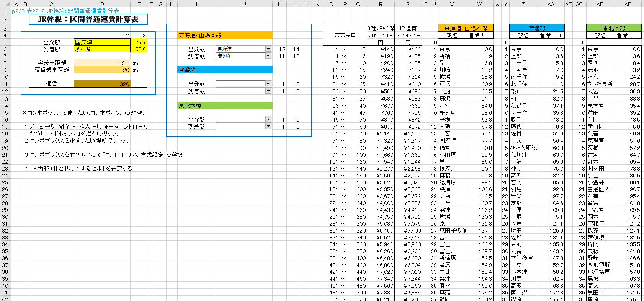Select row header 35
The width and height of the screenshot is (644, 301).
[x=5, y=251]
